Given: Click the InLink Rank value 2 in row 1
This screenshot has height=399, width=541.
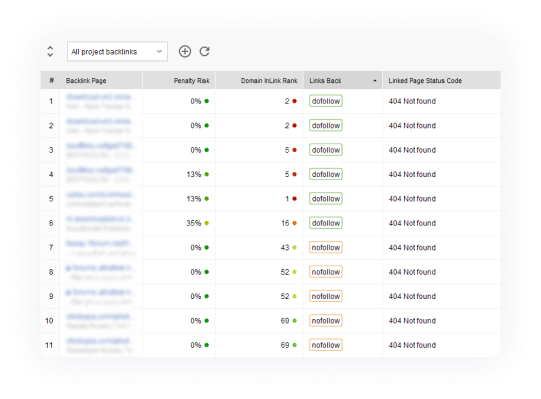Looking at the screenshot, I should point(287,101).
